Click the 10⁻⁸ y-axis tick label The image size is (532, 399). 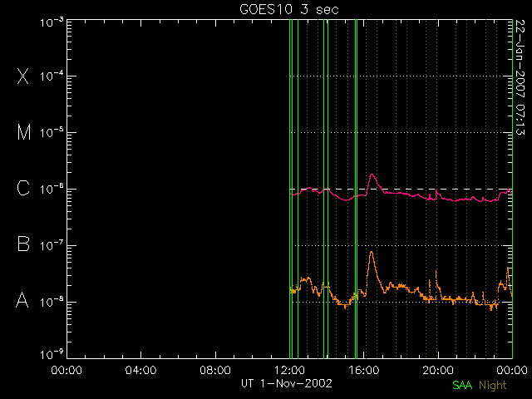[52, 302]
